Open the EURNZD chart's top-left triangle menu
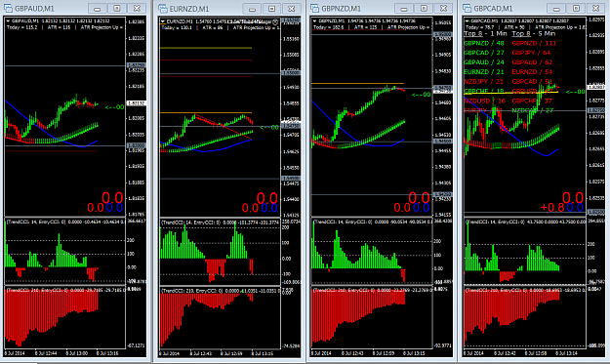 [163, 21]
